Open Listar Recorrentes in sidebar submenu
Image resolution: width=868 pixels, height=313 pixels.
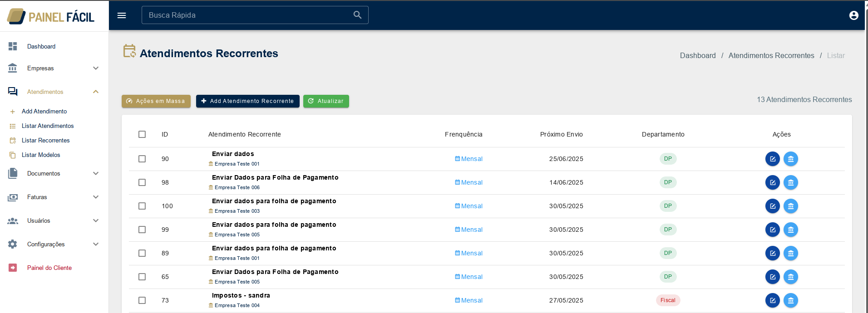coord(45,140)
